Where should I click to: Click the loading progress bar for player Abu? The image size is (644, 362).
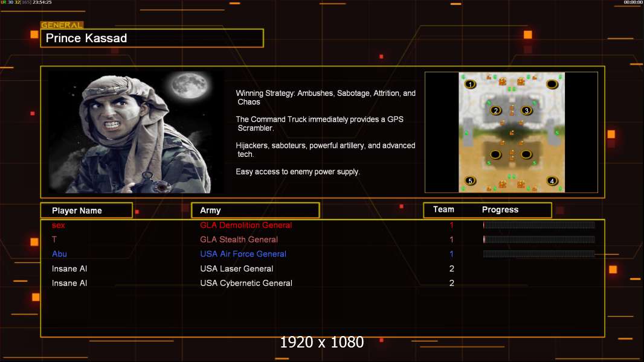click(539, 254)
